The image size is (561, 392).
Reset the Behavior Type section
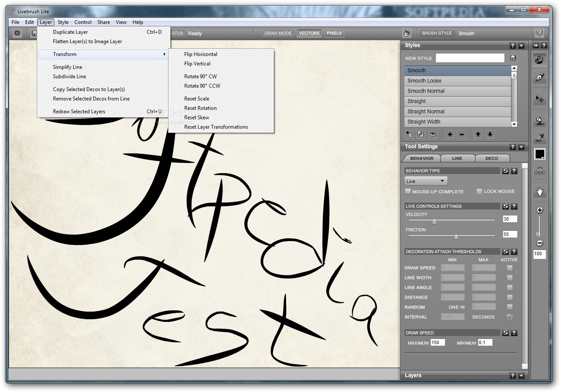(x=505, y=171)
